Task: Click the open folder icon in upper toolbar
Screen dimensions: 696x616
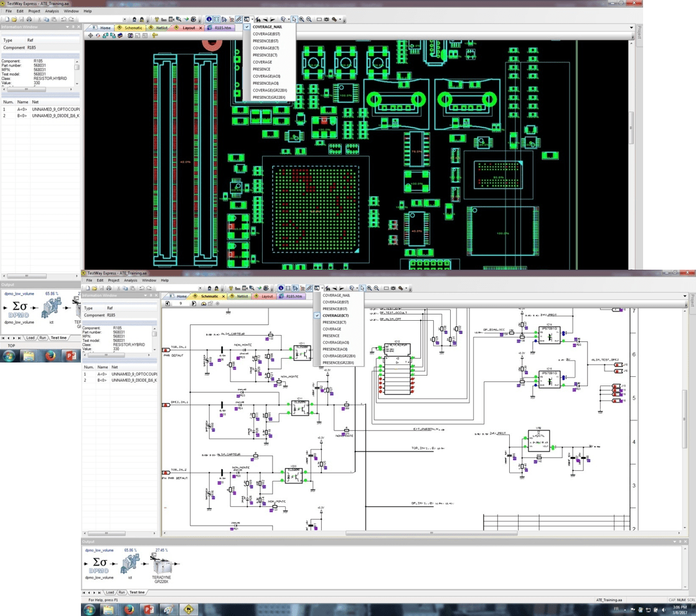Action: tap(14, 19)
